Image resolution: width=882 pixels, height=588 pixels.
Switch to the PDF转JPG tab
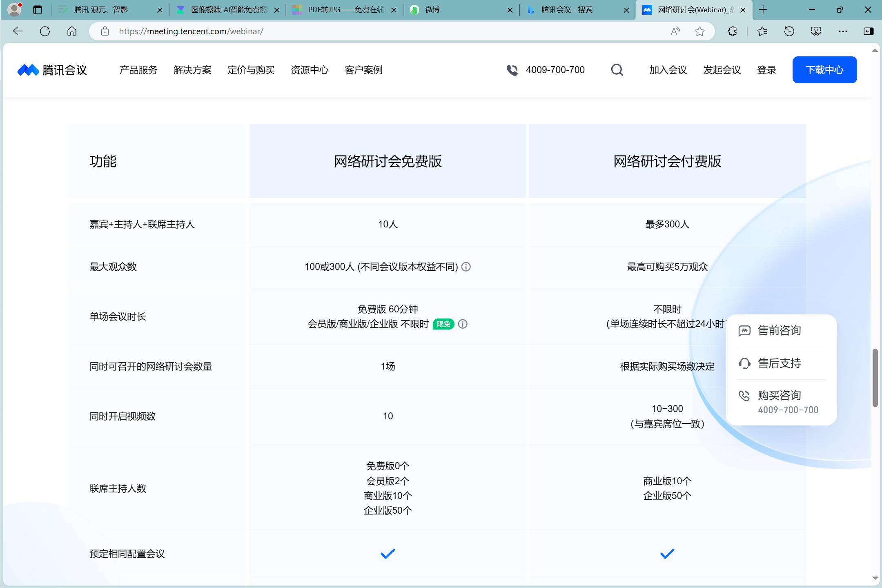[344, 10]
